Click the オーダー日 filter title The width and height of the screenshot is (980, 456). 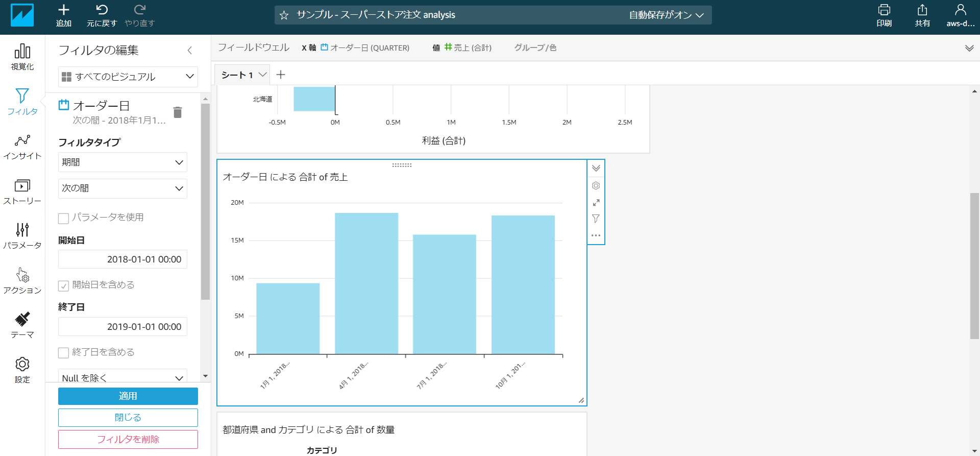[102, 106]
